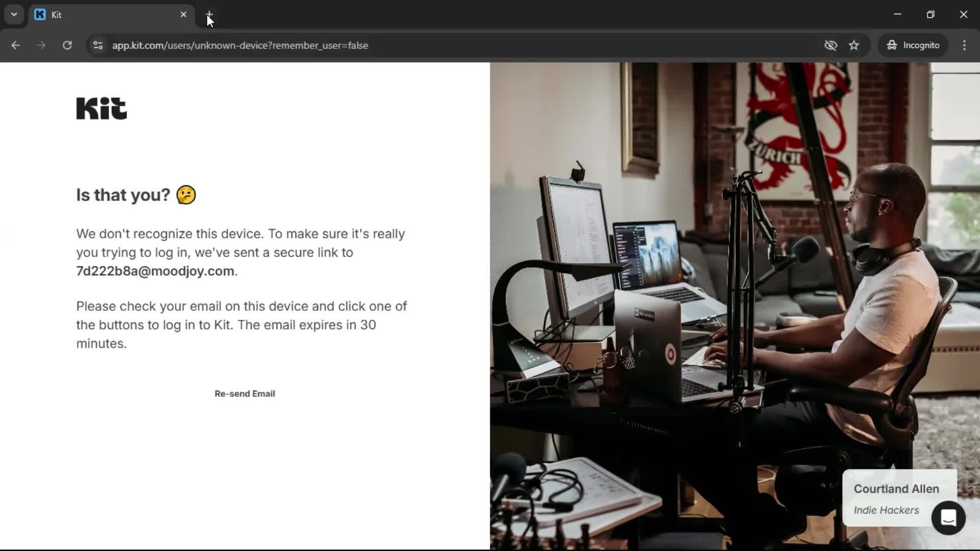Click the Kit logo
The width and height of the screenshot is (980, 551).
[102, 108]
